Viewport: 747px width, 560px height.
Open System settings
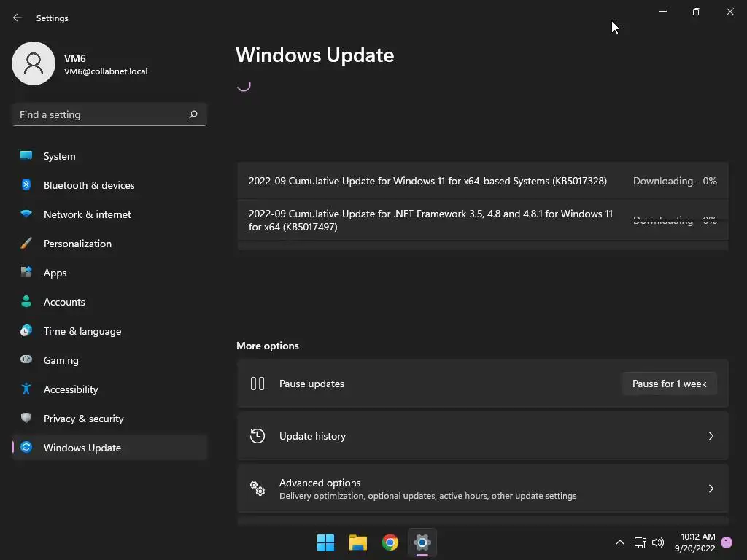[x=109, y=156]
